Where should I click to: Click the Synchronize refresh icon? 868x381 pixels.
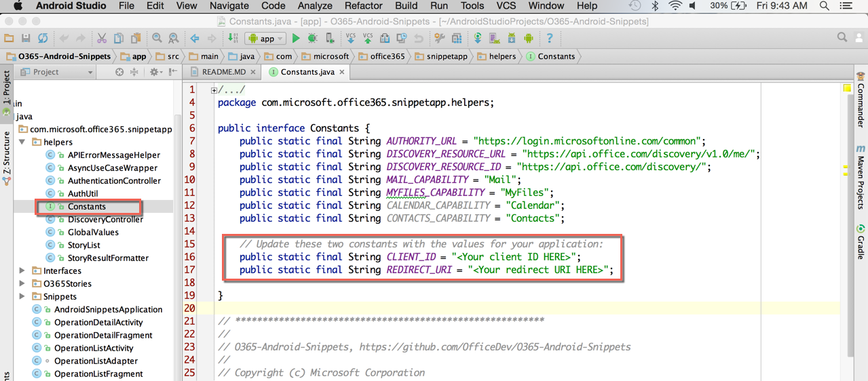click(43, 39)
